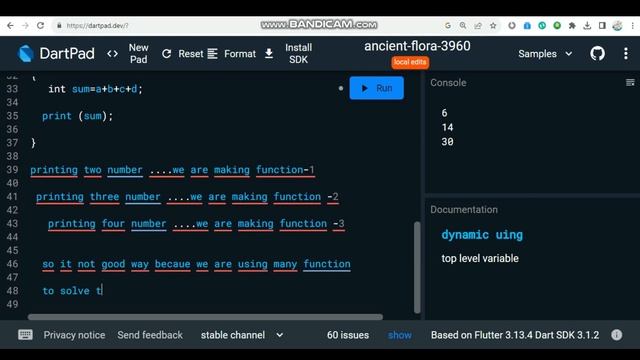Image resolution: width=640 pixels, height=360 pixels.
Task: Click text 'printing four number' on line 43
Action: (x=107, y=224)
